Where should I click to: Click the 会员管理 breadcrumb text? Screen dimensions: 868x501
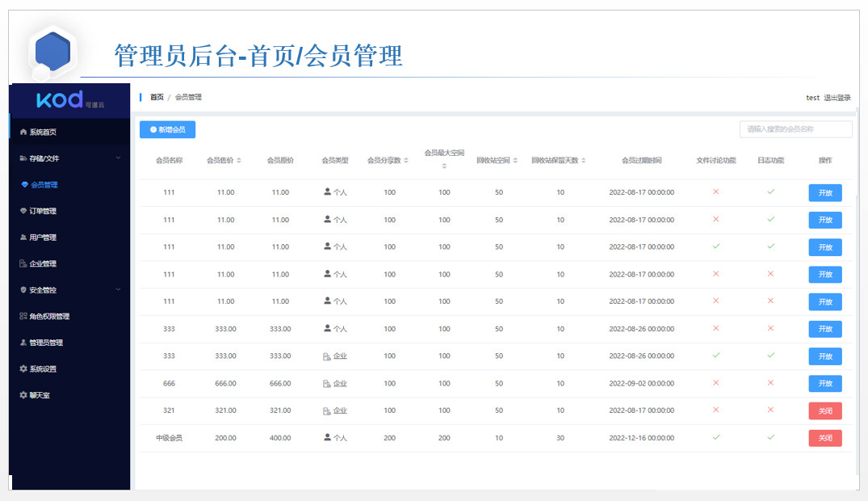tap(188, 97)
